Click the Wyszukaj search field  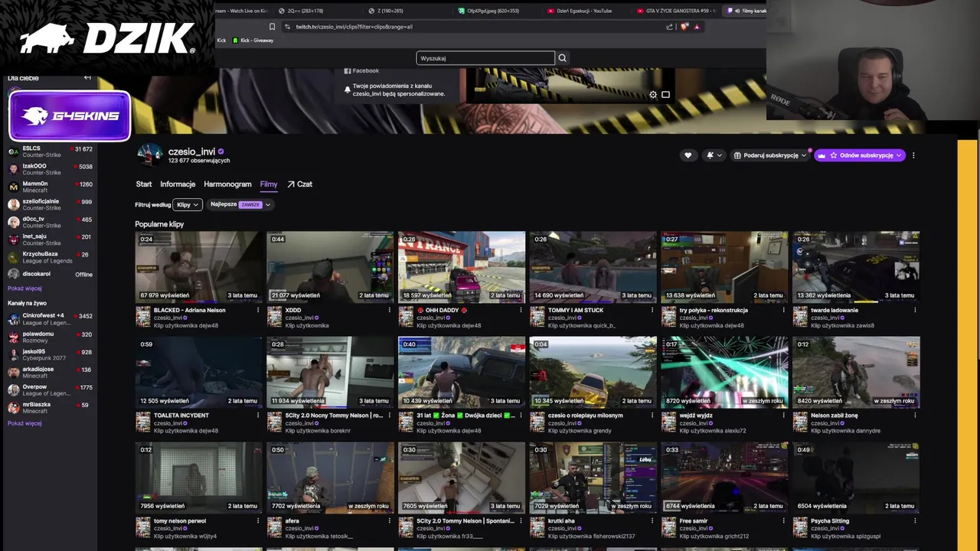(485, 58)
